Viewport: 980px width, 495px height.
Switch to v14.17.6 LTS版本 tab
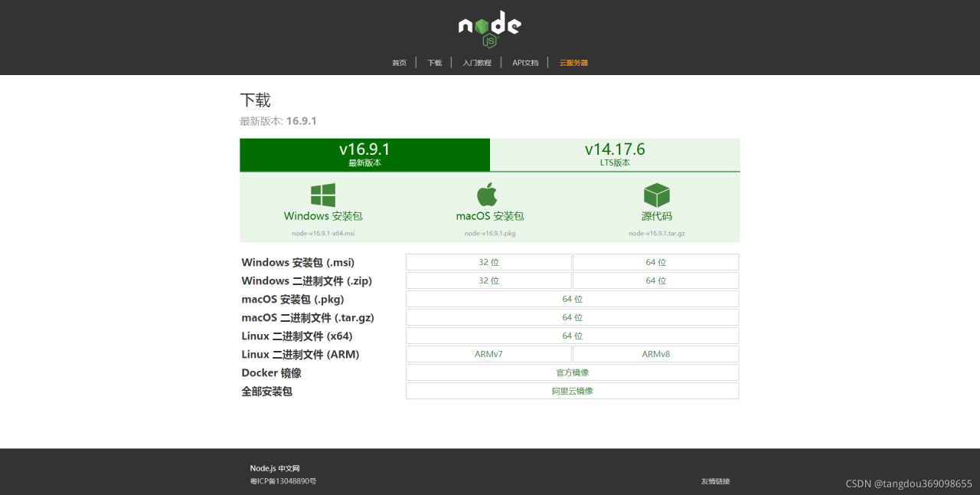[615, 155]
